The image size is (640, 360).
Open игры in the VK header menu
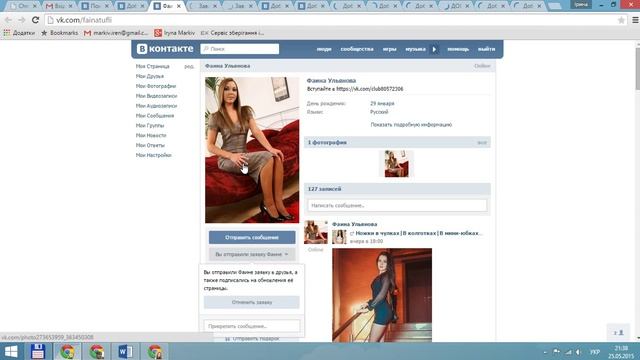click(x=389, y=49)
